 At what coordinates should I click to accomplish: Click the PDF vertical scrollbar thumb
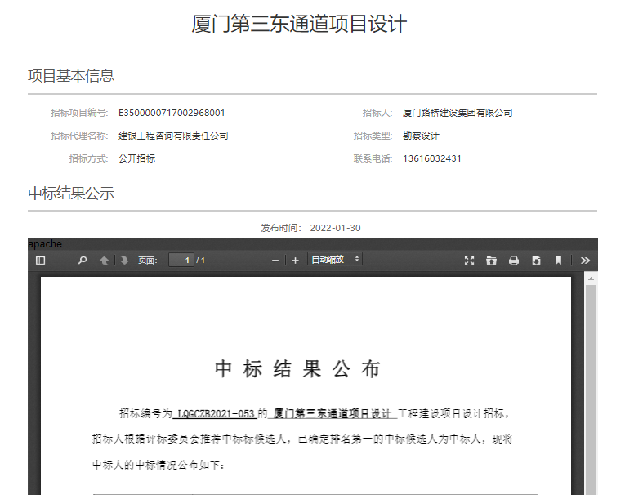click(x=591, y=389)
